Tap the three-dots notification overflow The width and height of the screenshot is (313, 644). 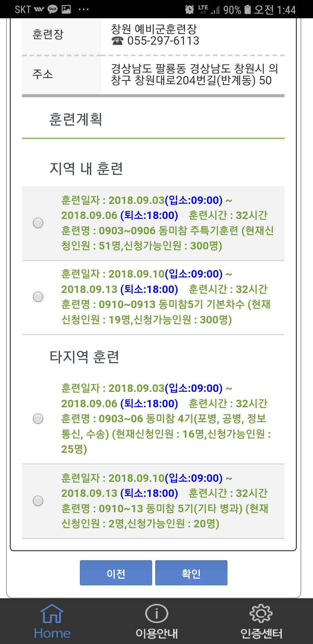[x=84, y=9]
